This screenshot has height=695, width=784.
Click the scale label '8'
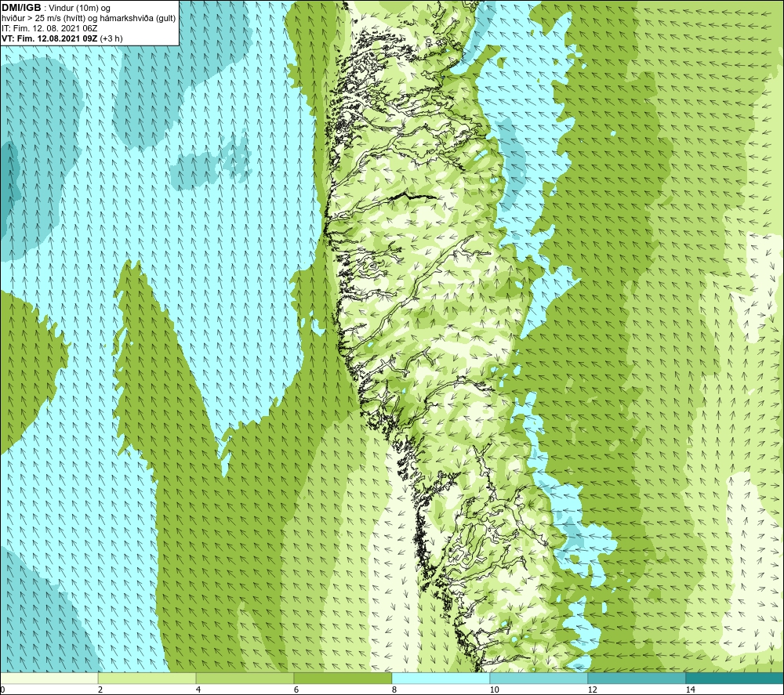[x=394, y=690]
